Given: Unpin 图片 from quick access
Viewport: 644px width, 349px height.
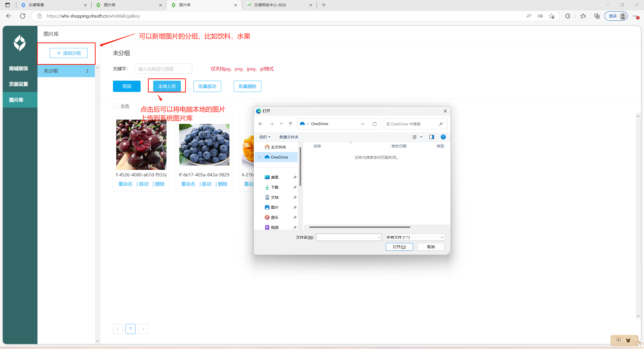Looking at the screenshot, I should [295, 207].
